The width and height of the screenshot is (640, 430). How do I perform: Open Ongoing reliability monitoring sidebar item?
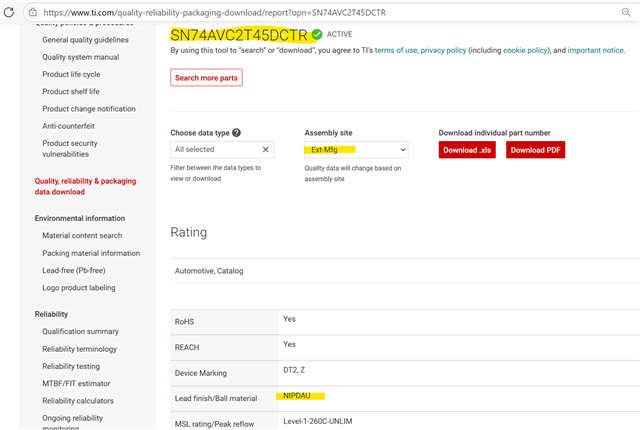coord(72,422)
